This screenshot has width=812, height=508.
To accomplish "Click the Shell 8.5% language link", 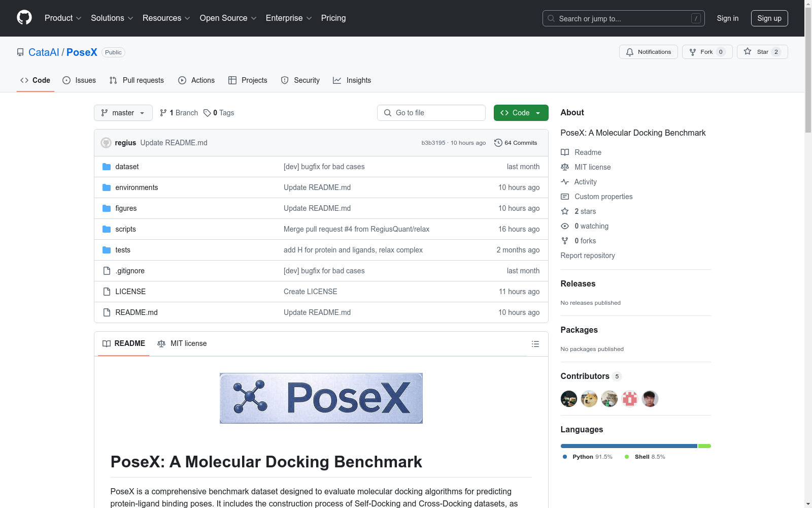I will [645, 457].
